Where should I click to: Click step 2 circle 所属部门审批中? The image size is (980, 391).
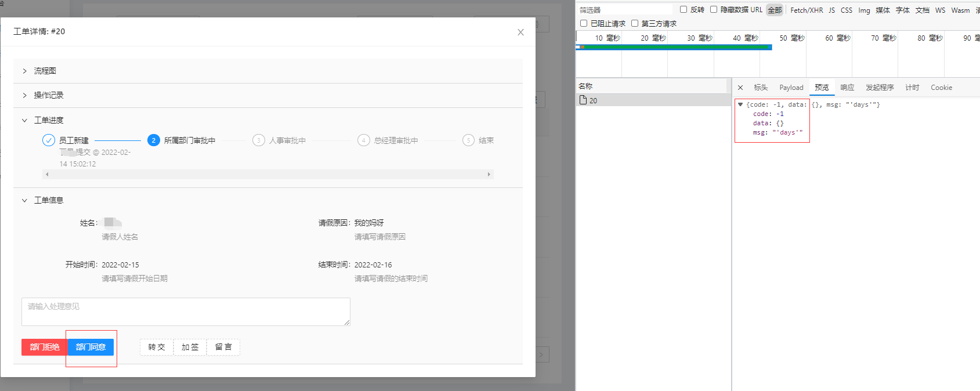pyautogui.click(x=154, y=140)
